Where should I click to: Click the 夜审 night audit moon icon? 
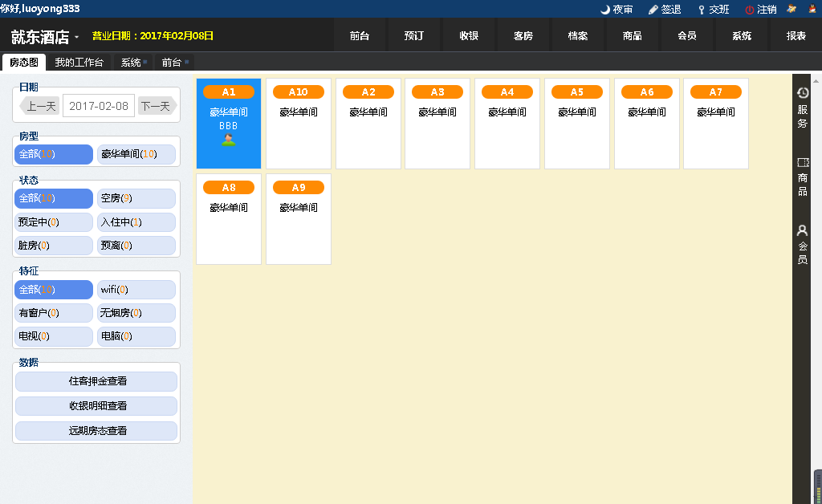pos(605,10)
